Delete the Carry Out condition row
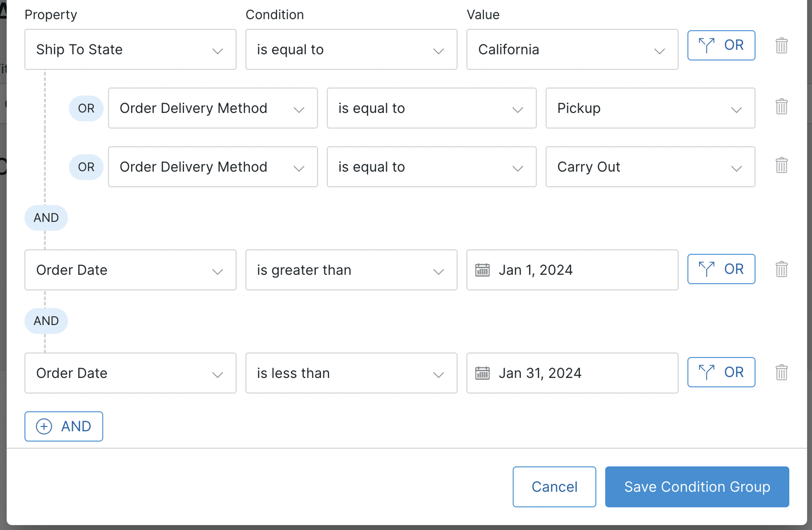Viewport: 812px width, 530px height. tap(781, 165)
